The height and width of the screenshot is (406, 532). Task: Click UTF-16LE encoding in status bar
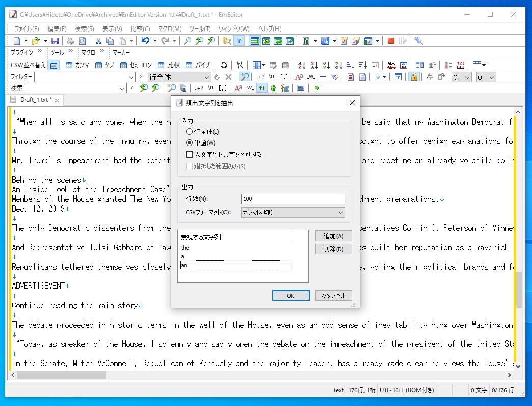pos(406,390)
